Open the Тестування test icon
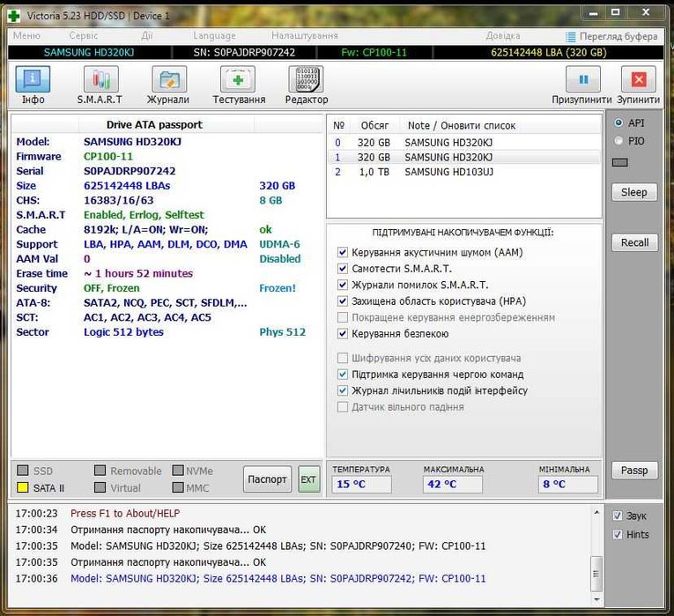The image size is (674, 616). (238, 80)
